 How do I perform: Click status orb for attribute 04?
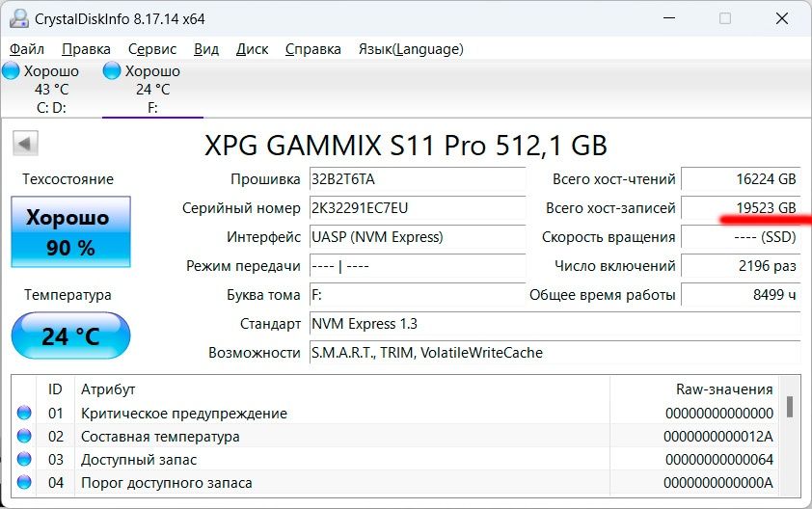25,482
